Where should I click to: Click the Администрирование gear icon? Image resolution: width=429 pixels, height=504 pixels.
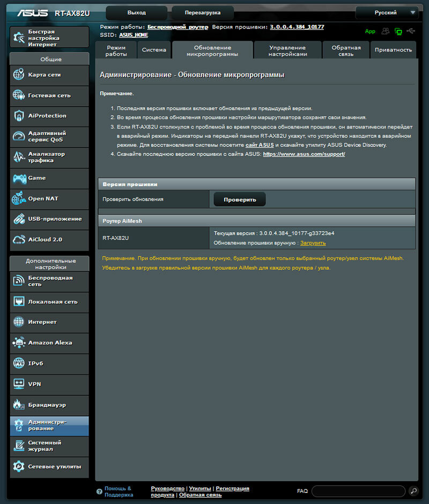[19, 425]
